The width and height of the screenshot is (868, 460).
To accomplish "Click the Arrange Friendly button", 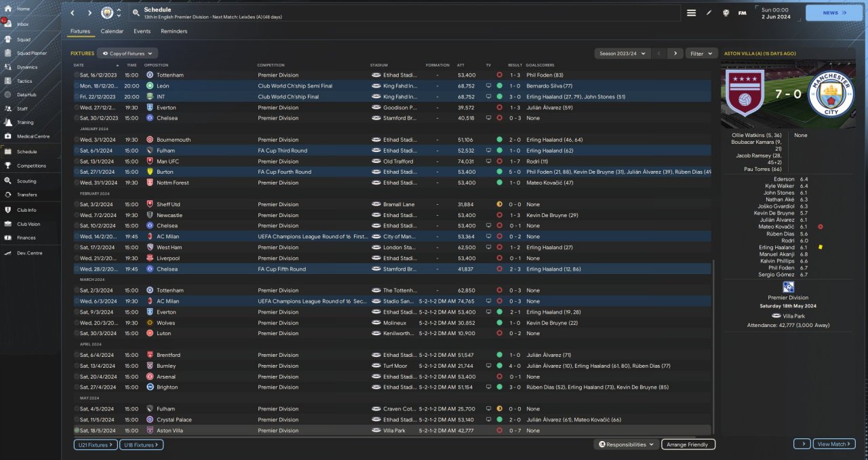I will click(688, 444).
